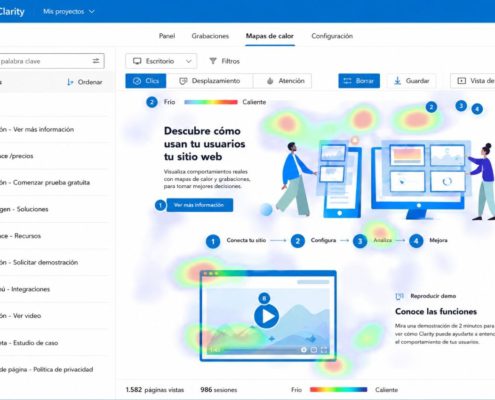Click the Guardar download button
This screenshot has height=400, width=495.
(411, 81)
